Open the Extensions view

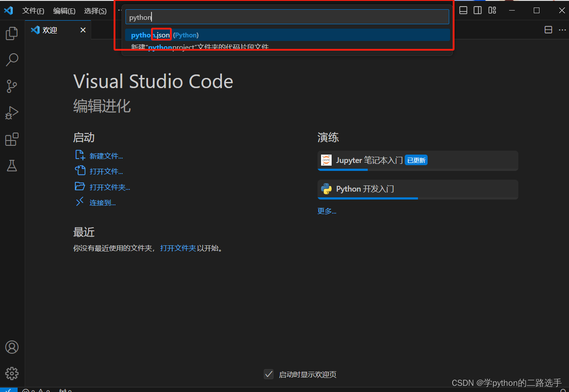[11, 139]
